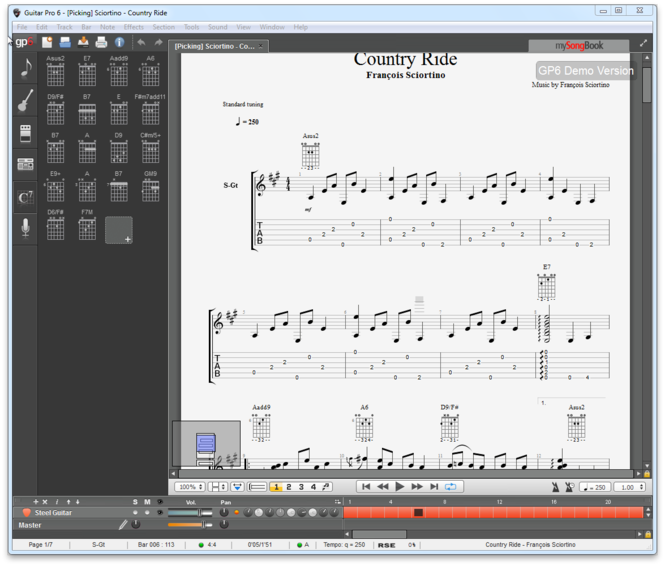Image resolution: width=665 pixels, height=566 pixels.
Task: Open the lyrics panel (microphone icon)
Action: click(x=25, y=228)
